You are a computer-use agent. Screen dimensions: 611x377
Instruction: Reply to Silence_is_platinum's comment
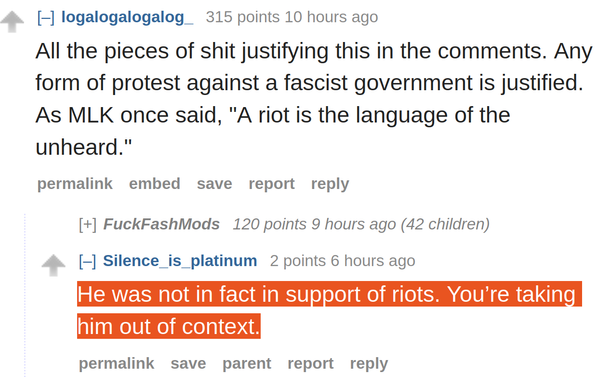tap(369, 364)
